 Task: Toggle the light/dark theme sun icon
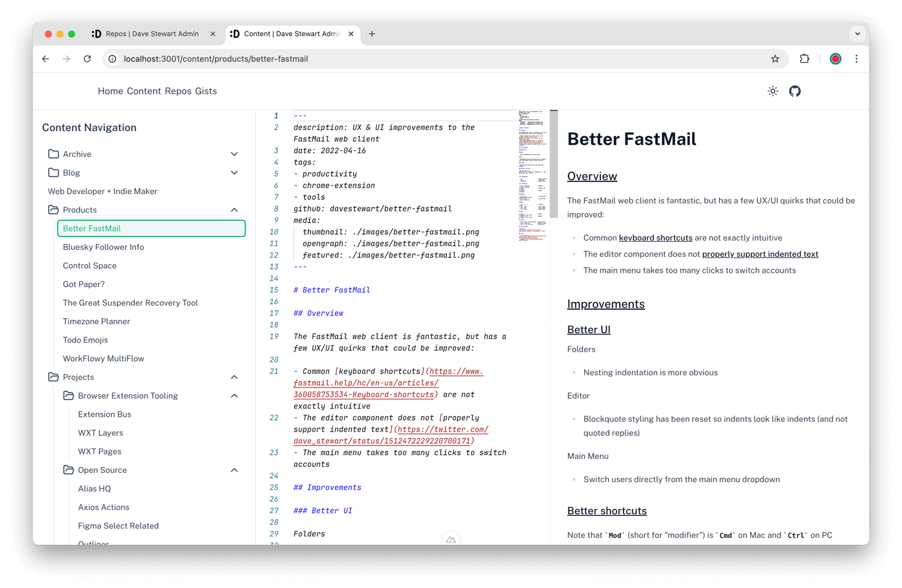click(x=772, y=91)
